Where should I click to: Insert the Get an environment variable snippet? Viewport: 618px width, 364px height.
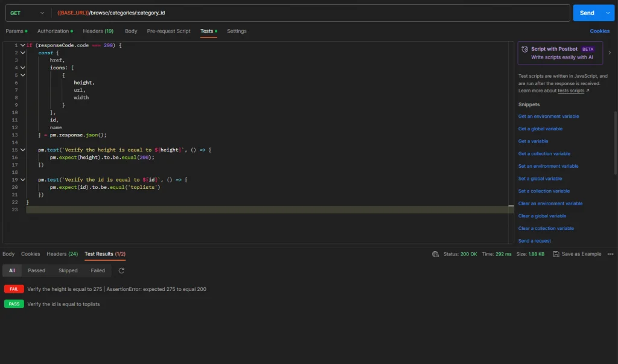[548, 117]
